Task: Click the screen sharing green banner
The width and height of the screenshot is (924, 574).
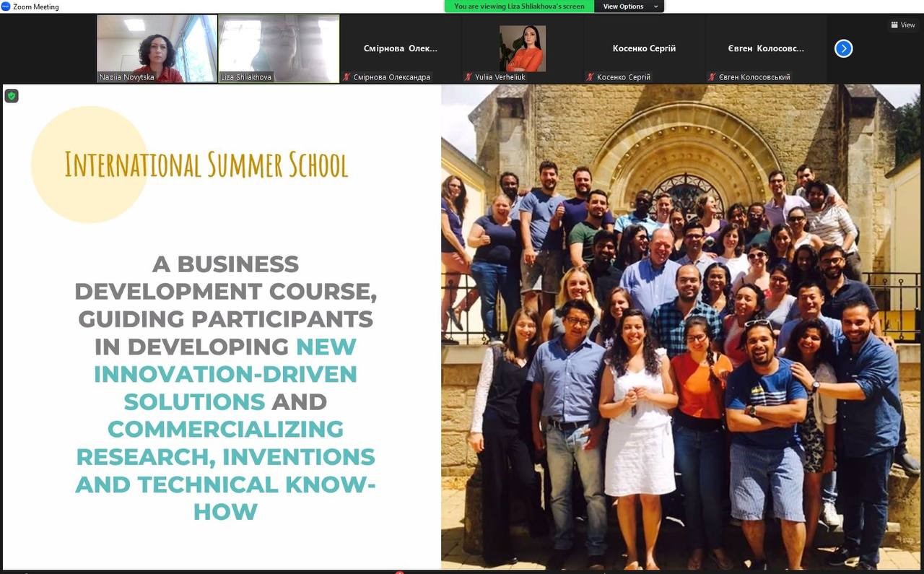Action: tap(520, 6)
